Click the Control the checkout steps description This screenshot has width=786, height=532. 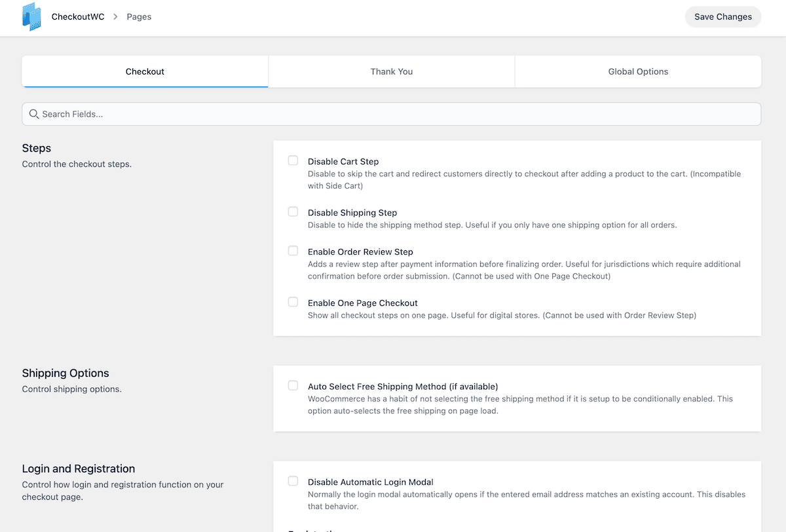tap(77, 164)
